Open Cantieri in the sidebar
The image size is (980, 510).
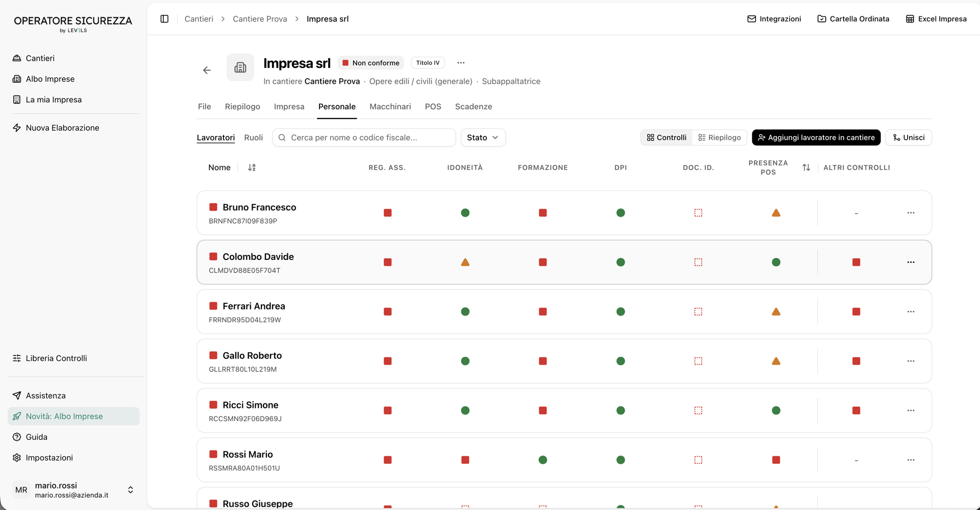pyautogui.click(x=73, y=58)
